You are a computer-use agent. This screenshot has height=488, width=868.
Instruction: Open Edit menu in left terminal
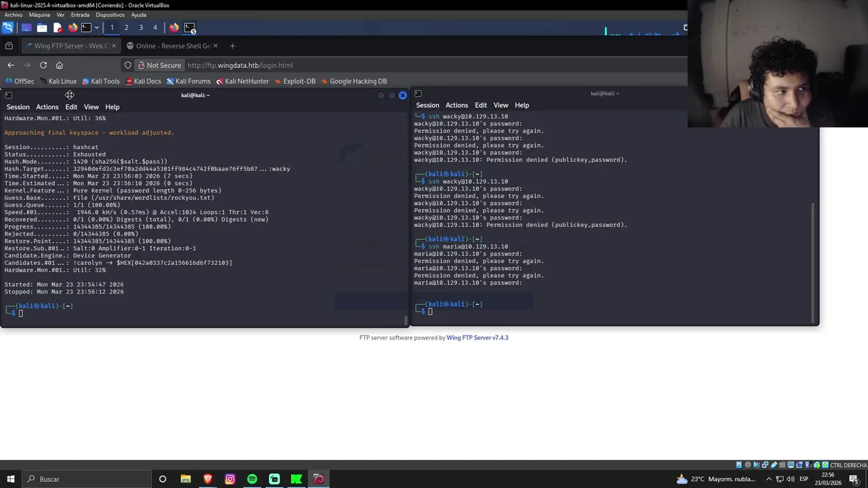pyautogui.click(x=71, y=107)
